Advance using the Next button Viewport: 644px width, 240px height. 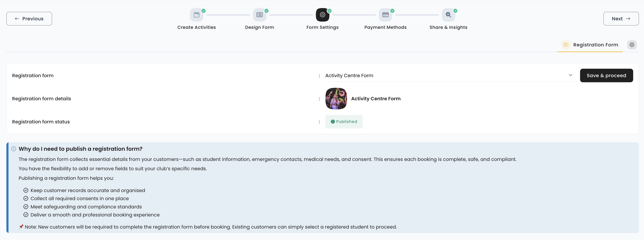click(x=621, y=19)
